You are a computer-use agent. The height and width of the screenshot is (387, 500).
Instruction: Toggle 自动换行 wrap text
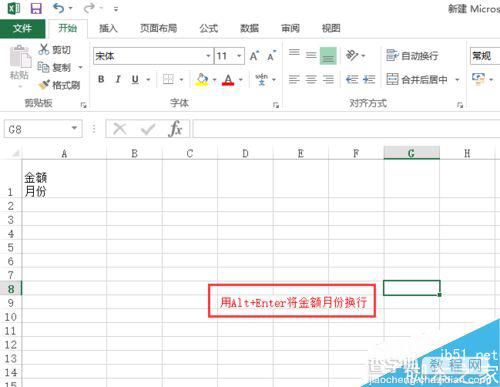(412, 56)
